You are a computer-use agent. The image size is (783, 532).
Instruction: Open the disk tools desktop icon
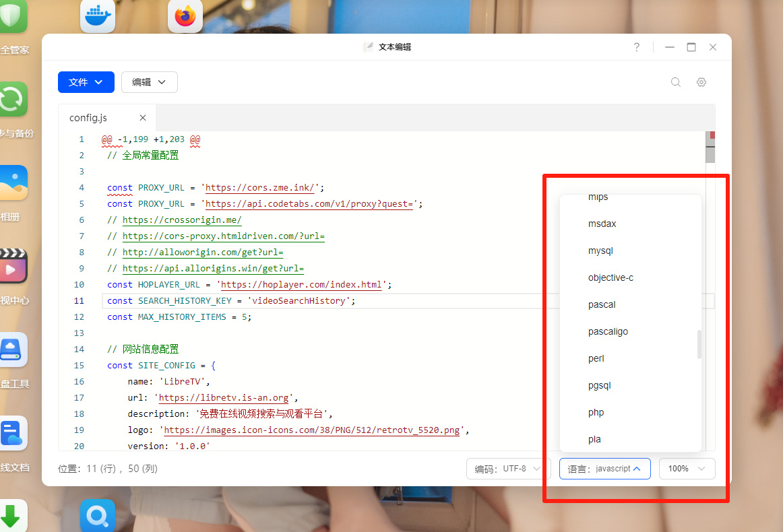point(12,350)
